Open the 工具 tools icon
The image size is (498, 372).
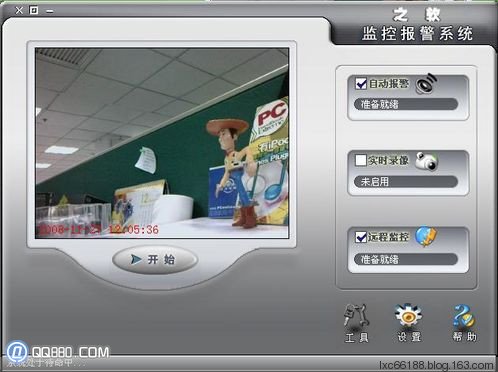356,323
